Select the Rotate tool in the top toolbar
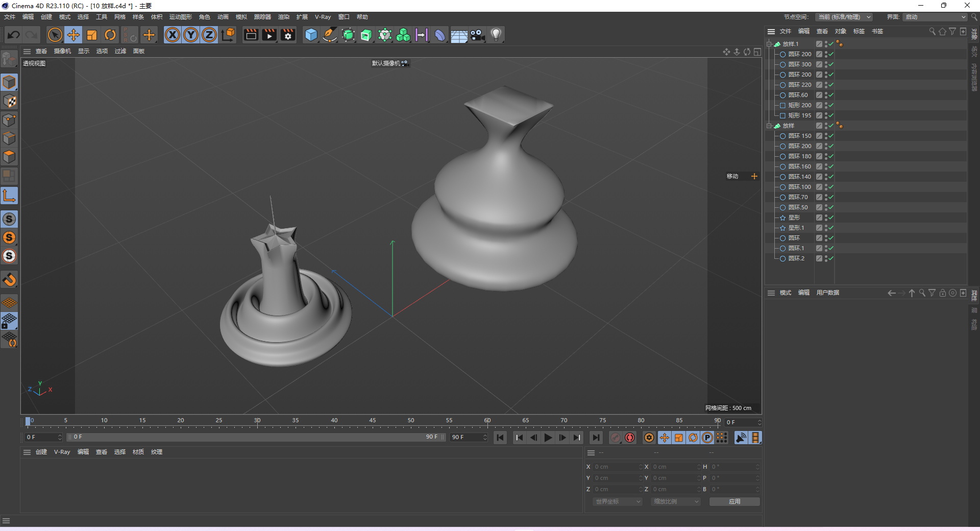 (110, 35)
